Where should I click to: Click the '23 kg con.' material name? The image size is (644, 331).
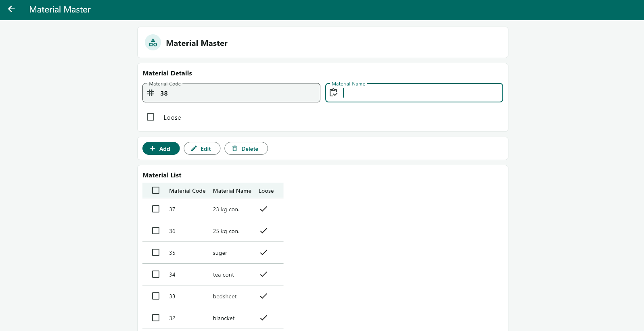click(226, 209)
